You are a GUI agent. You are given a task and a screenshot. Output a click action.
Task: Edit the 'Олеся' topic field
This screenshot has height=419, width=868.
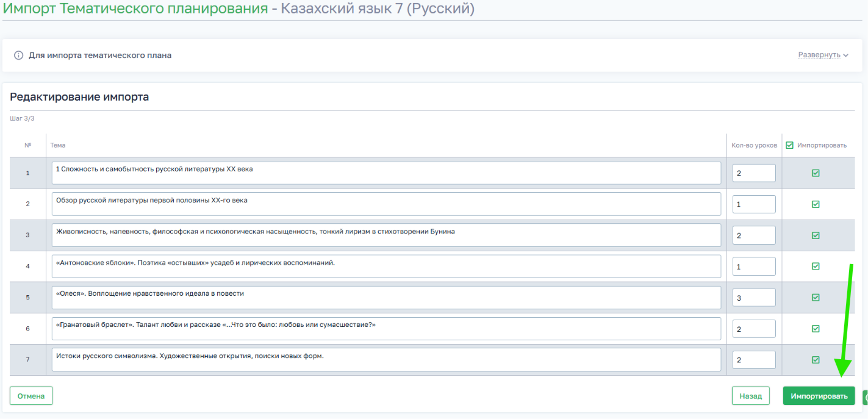[x=386, y=297]
